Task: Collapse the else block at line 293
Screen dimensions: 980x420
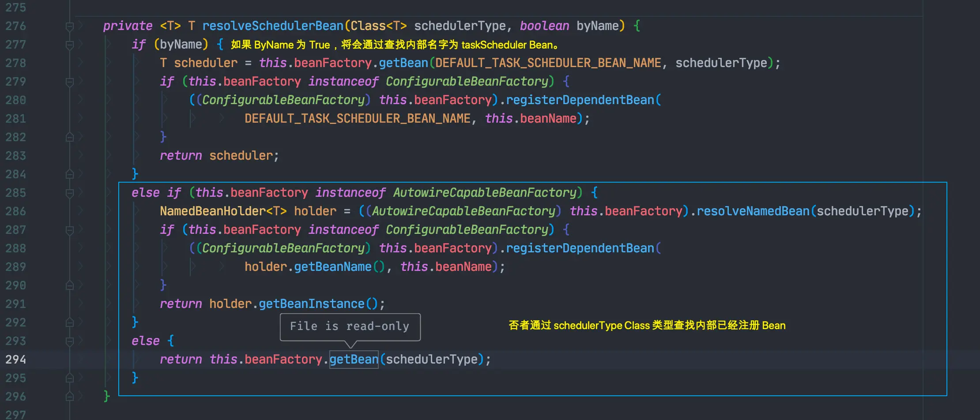Action: click(69, 341)
